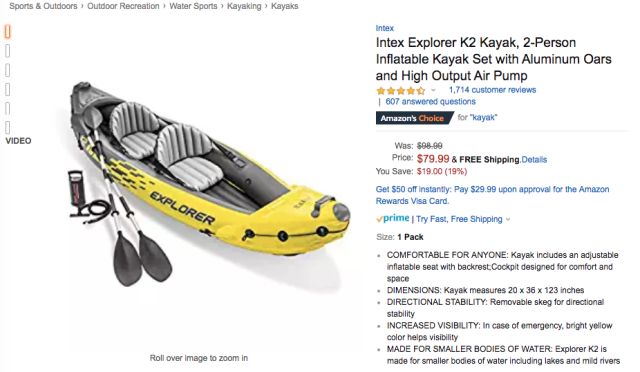The width and height of the screenshot is (640, 372).
Task: Select the second product image thumbnail
Action: (x=7, y=51)
